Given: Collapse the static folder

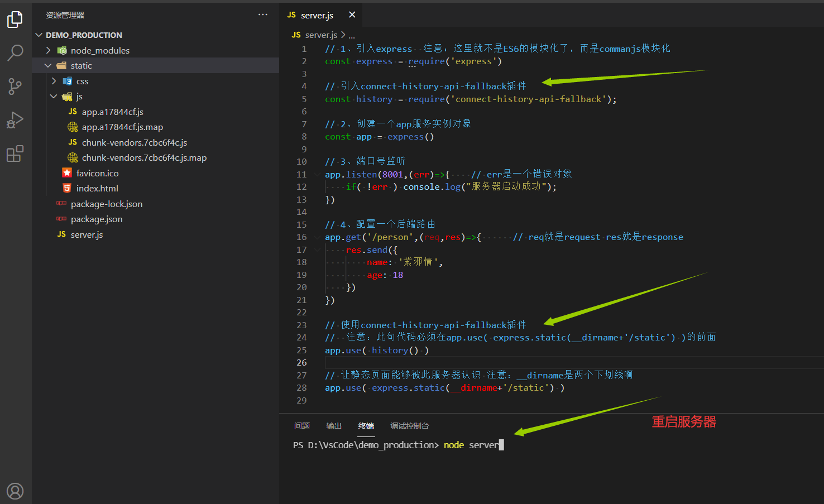Looking at the screenshot, I should point(49,66).
